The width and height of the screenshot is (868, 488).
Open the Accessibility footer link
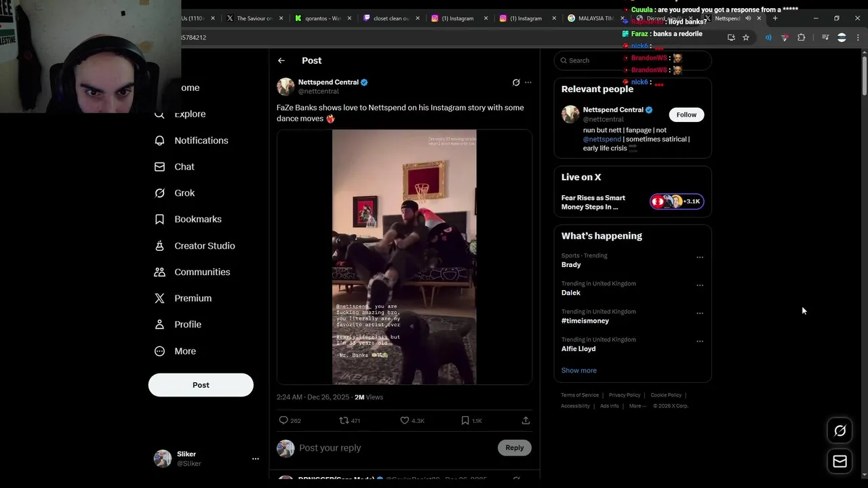576,406
